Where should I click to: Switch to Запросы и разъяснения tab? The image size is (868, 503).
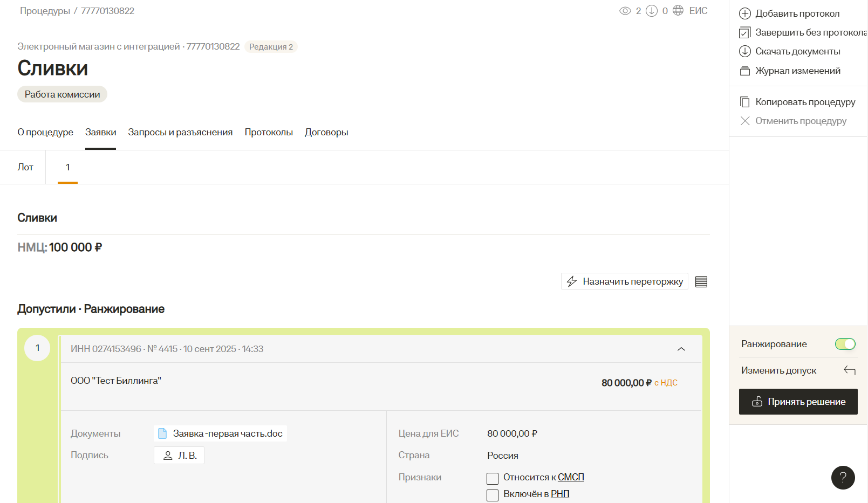tap(180, 132)
